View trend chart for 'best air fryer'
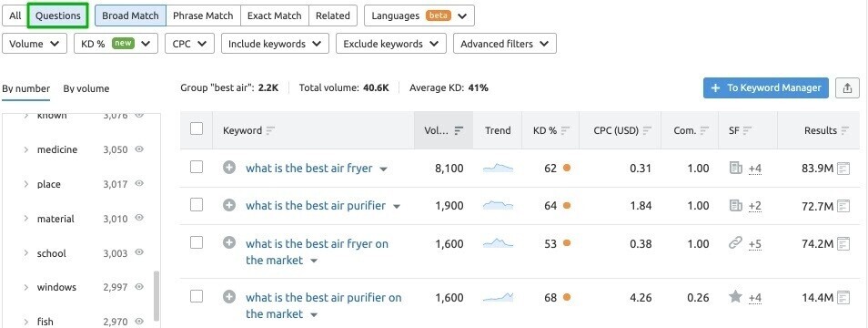The image size is (868, 328). tap(498, 168)
